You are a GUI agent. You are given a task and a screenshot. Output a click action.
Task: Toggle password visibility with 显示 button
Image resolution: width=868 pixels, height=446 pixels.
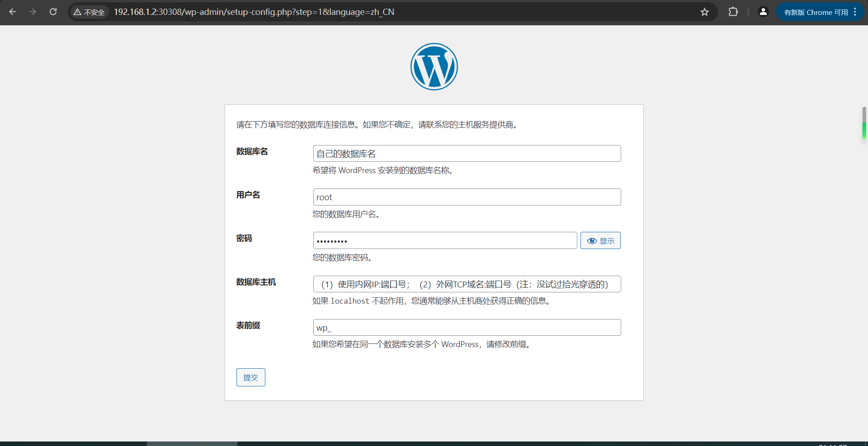600,240
